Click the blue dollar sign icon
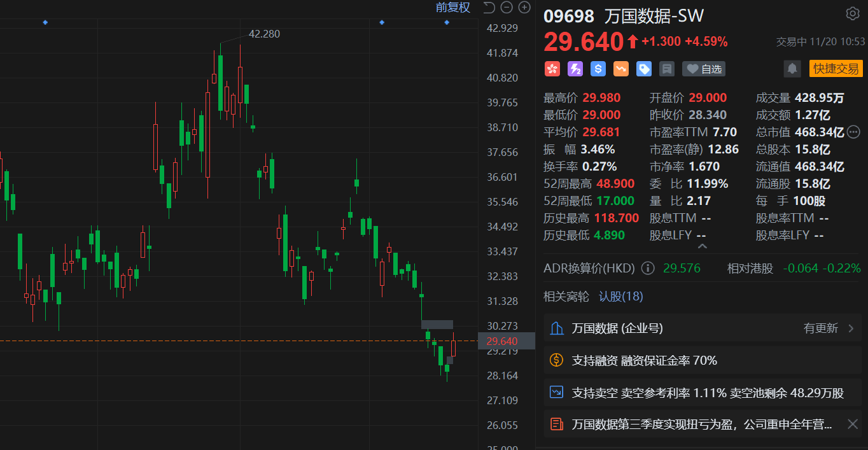This screenshot has width=868, height=450. (598, 69)
